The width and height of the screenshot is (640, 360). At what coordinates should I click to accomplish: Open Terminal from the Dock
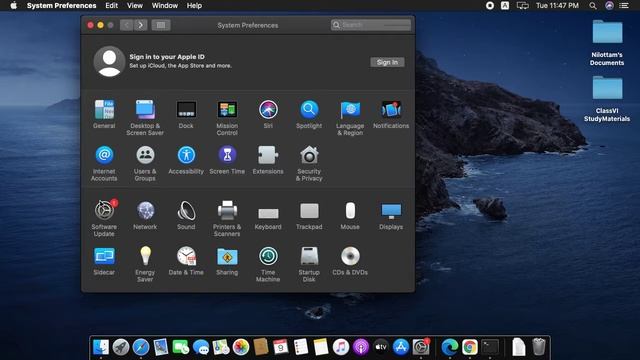pos(490,347)
